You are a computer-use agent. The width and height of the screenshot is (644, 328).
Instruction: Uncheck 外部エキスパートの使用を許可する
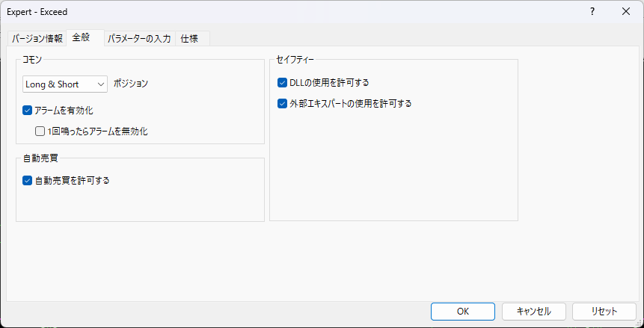(x=282, y=103)
